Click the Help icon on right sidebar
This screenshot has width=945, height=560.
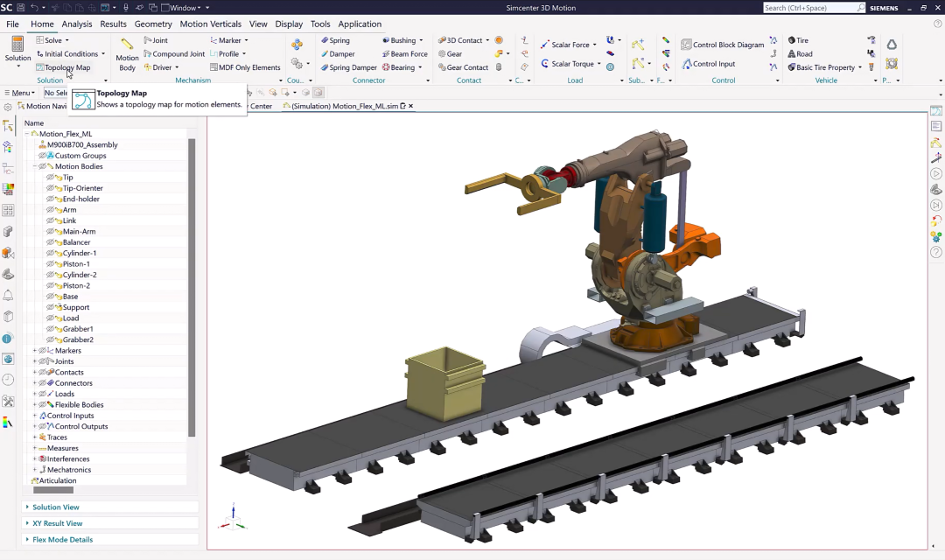[936, 252]
